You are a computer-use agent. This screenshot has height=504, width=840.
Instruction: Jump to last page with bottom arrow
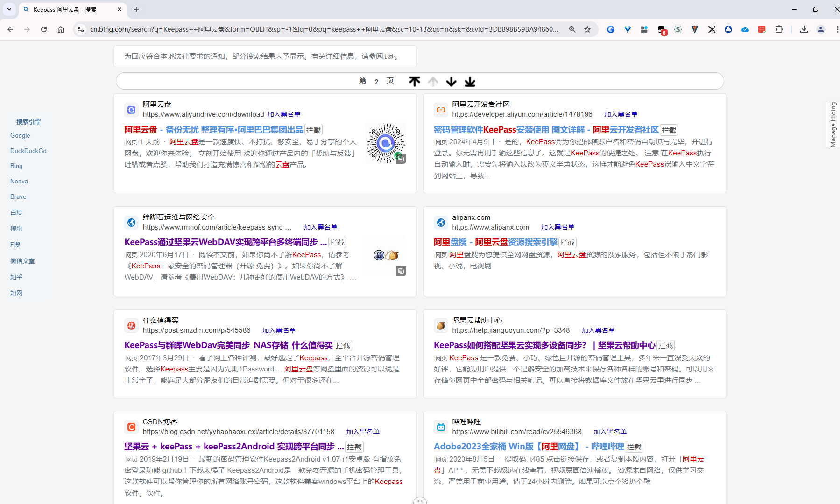pos(470,82)
